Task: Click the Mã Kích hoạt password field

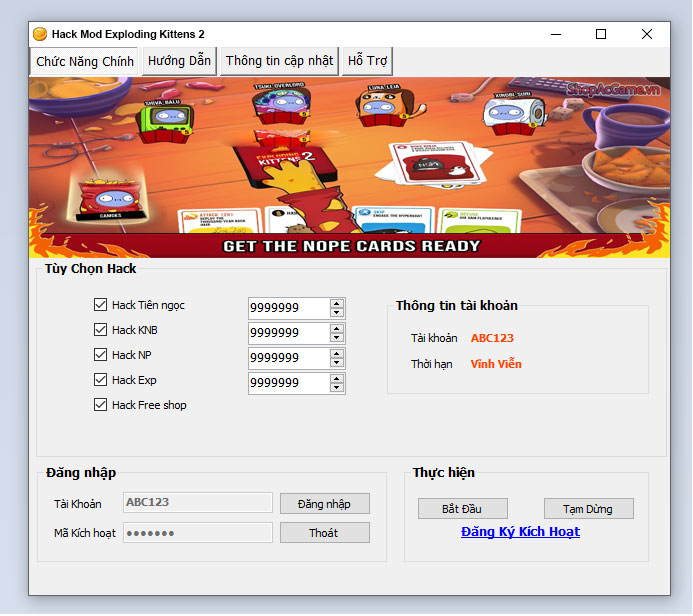Action: (198, 532)
